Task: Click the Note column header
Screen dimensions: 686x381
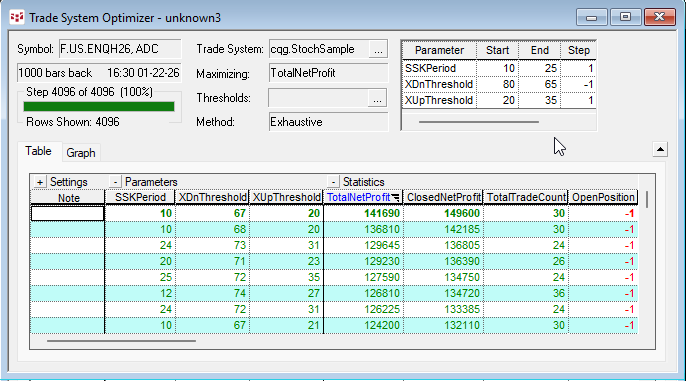Action: 68,198
